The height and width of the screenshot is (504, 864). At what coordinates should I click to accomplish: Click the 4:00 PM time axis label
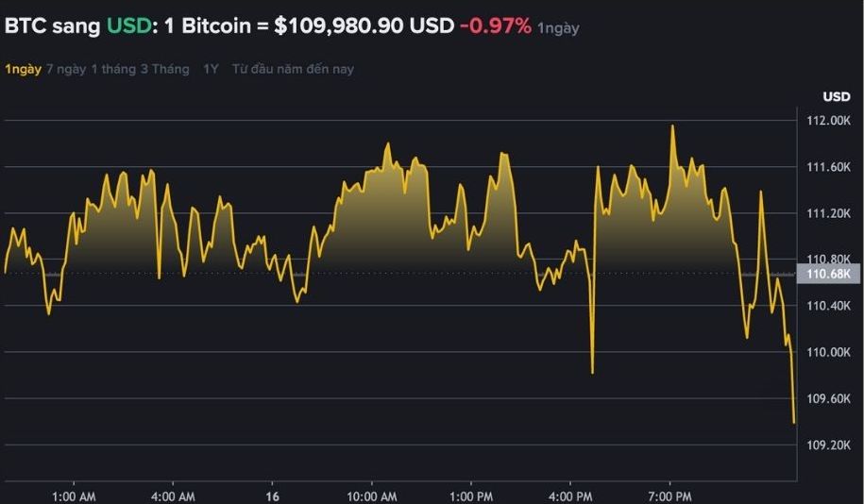571,496
